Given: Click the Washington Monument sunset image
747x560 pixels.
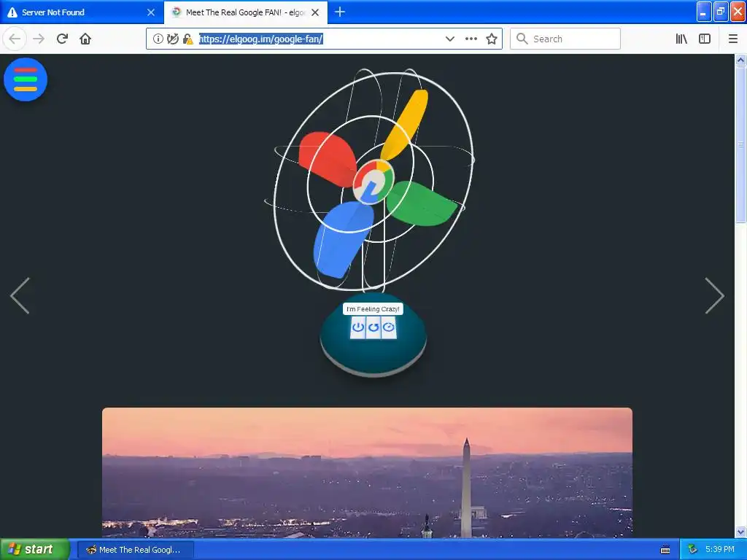Looking at the screenshot, I should click(368, 472).
